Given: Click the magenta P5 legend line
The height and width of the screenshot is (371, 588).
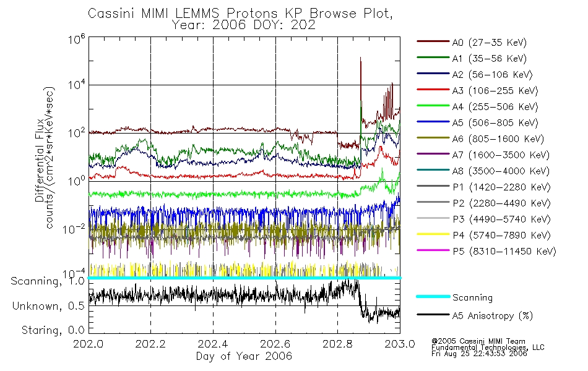Looking at the screenshot, I should coord(433,250).
